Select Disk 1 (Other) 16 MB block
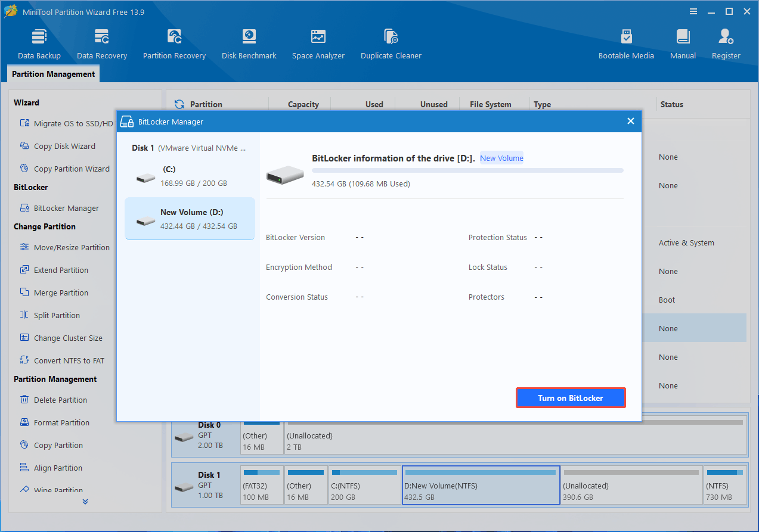This screenshot has height=532, width=759. pos(306,486)
